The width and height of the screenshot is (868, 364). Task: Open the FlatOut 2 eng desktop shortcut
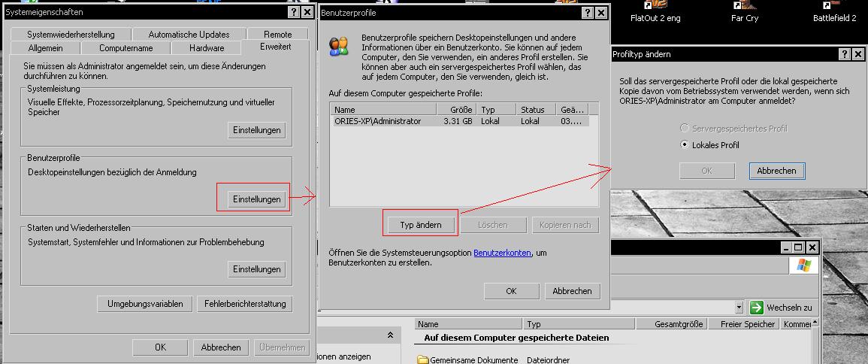click(655, 11)
